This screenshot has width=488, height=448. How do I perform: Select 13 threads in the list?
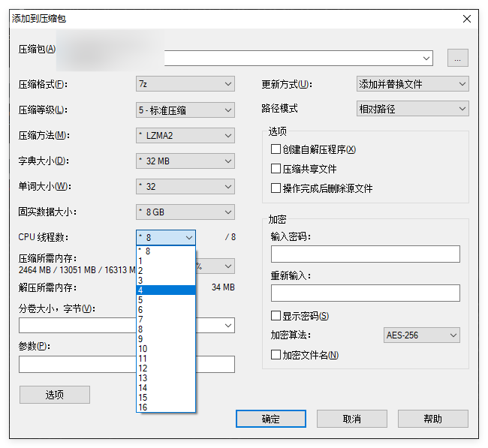click(x=166, y=378)
